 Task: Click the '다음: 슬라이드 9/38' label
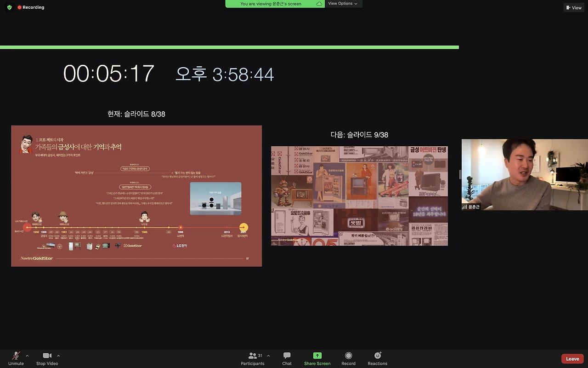pos(359,135)
